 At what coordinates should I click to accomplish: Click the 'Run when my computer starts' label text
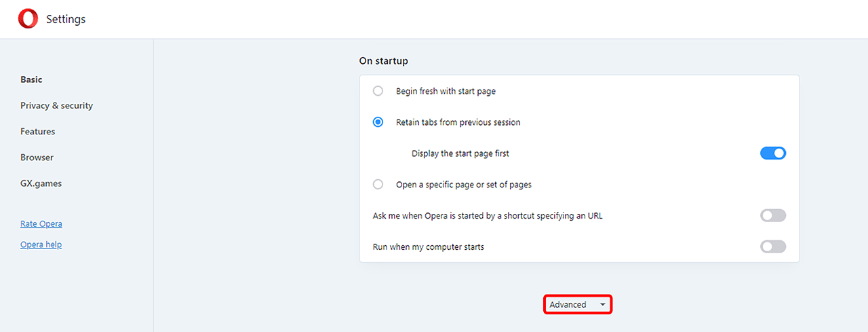pyautogui.click(x=428, y=246)
